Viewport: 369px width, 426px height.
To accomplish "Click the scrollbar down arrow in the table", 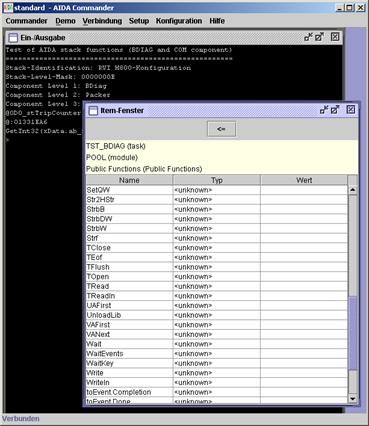I will [352, 398].
